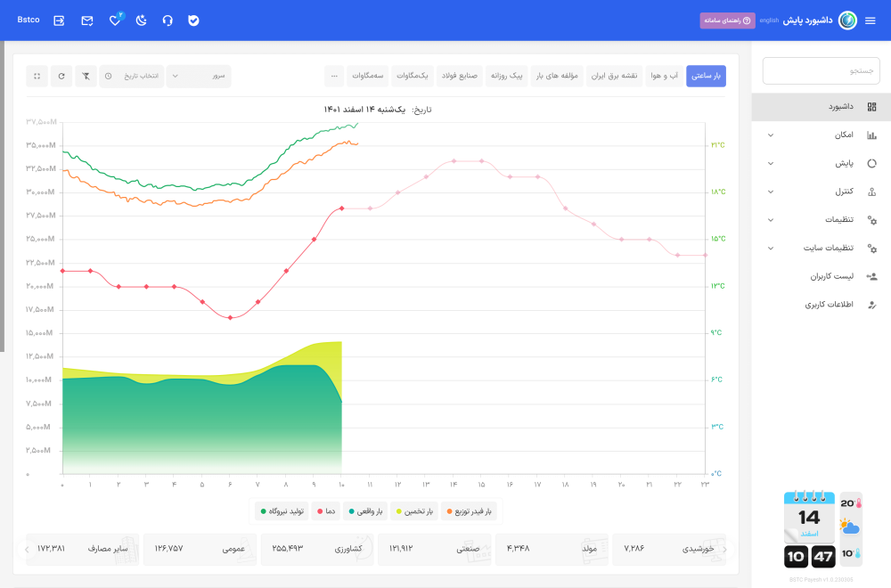Screen dimensions: 891x588
Task: Click the Bstco user name
Action: click(29, 20)
